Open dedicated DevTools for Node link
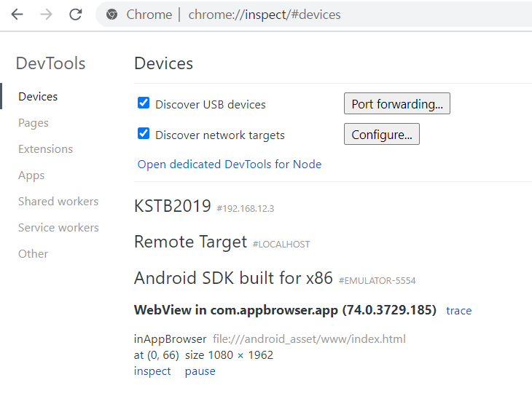The width and height of the screenshot is (532, 412). [x=230, y=165]
